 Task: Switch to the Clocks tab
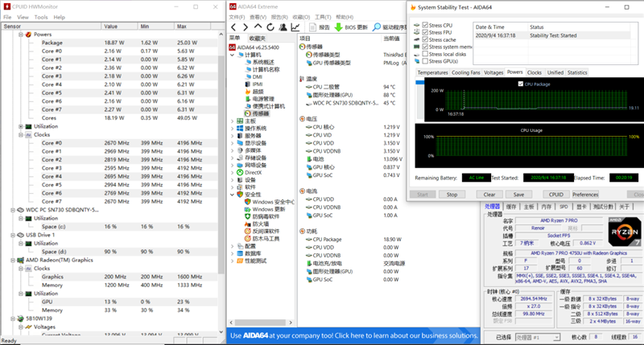534,72
